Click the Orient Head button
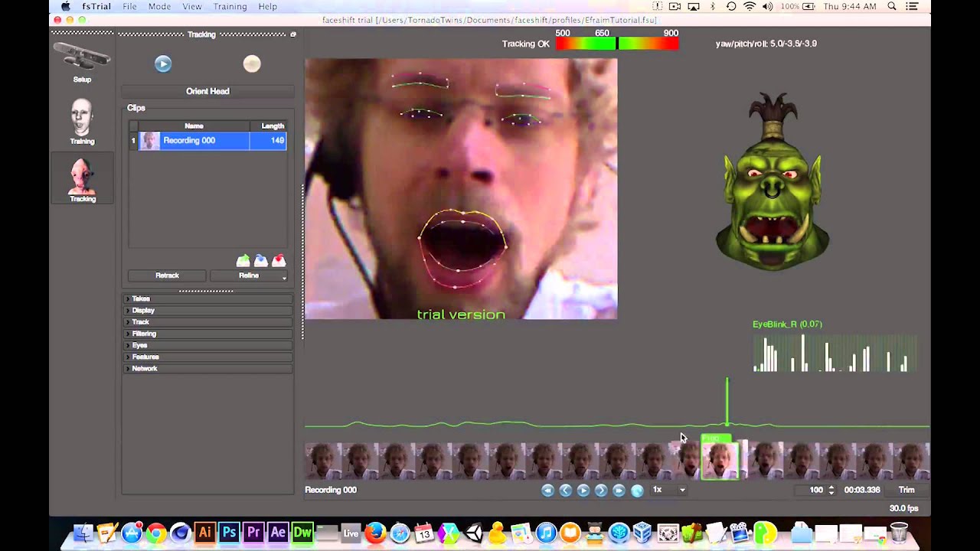The image size is (980, 551). (207, 91)
